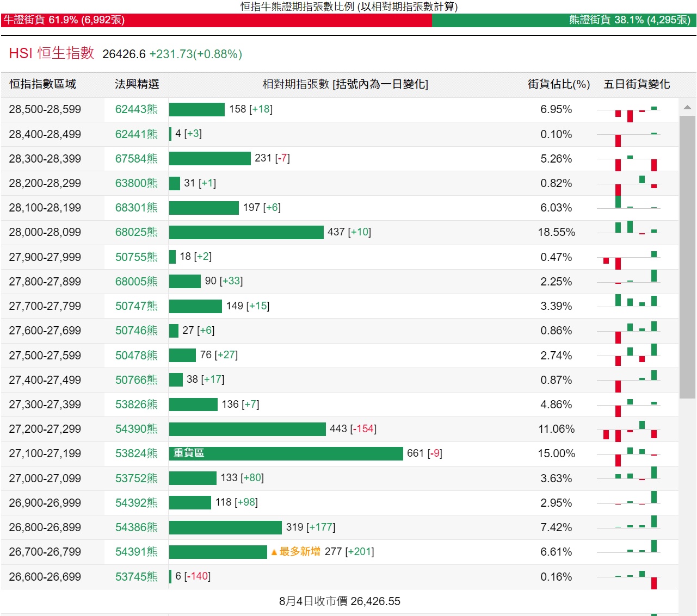Click the HSI 恒生指數 title
This screenshot has height=616, width=697.
tap(52, 53)
